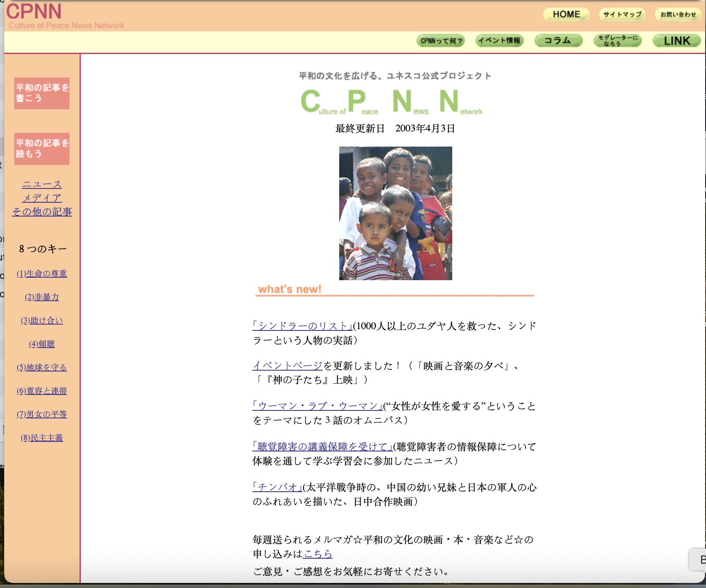Open the サイトマップ sitemap button
The width and height of the screenshot is (706, 588).
coord(622,15)
